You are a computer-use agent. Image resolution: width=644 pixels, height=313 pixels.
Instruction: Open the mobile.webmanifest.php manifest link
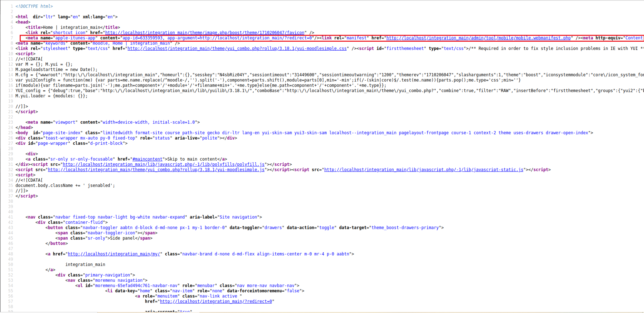(x=478, y=38)
